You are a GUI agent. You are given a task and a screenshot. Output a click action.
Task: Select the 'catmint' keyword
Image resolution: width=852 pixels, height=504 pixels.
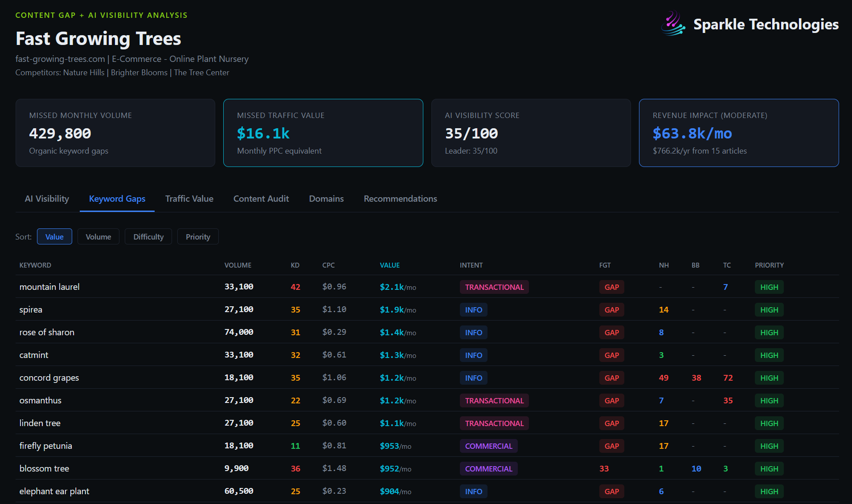pos(34,355)
